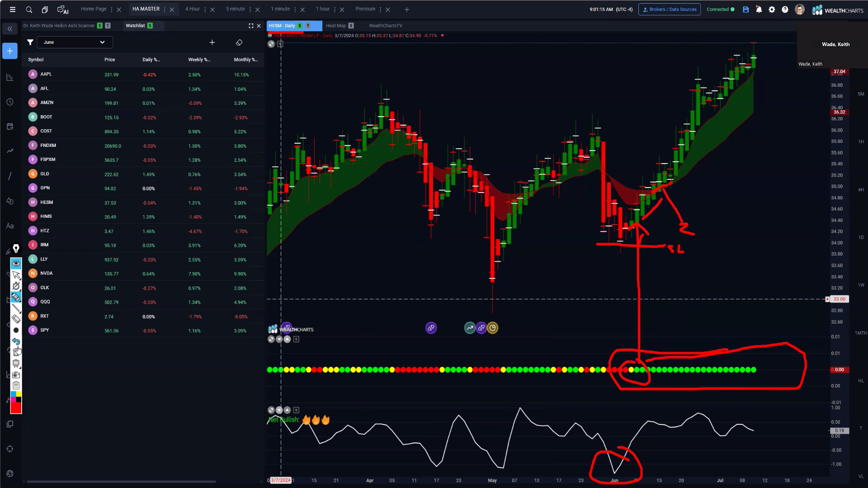Select the highlighter marker tool in annotation bar
The width and height of the screenshot is (868, 488).
click(16, 297)
